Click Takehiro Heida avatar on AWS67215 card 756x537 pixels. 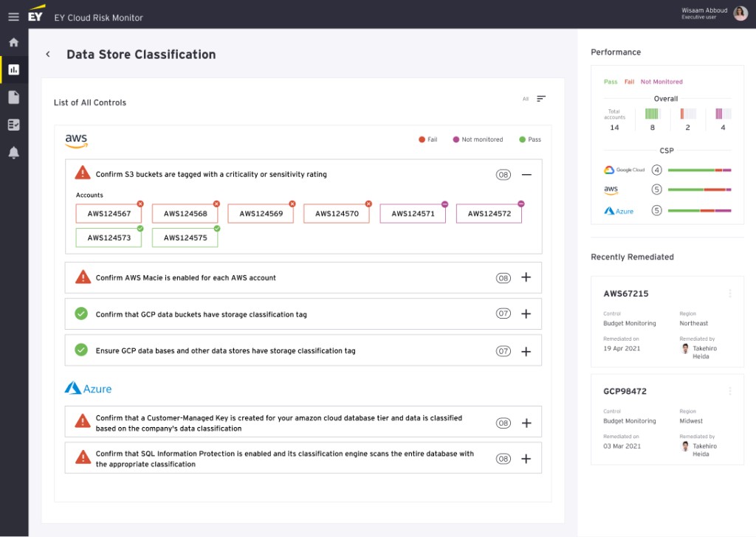685,349
